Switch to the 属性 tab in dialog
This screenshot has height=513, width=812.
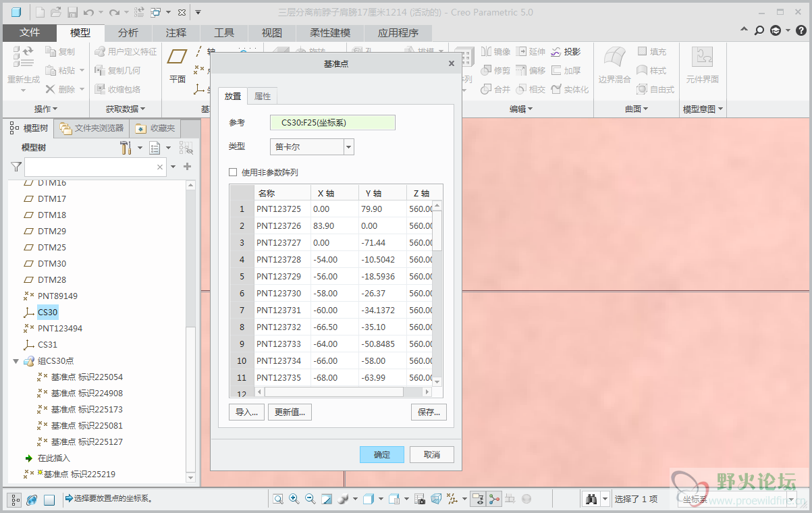point(263,97)
